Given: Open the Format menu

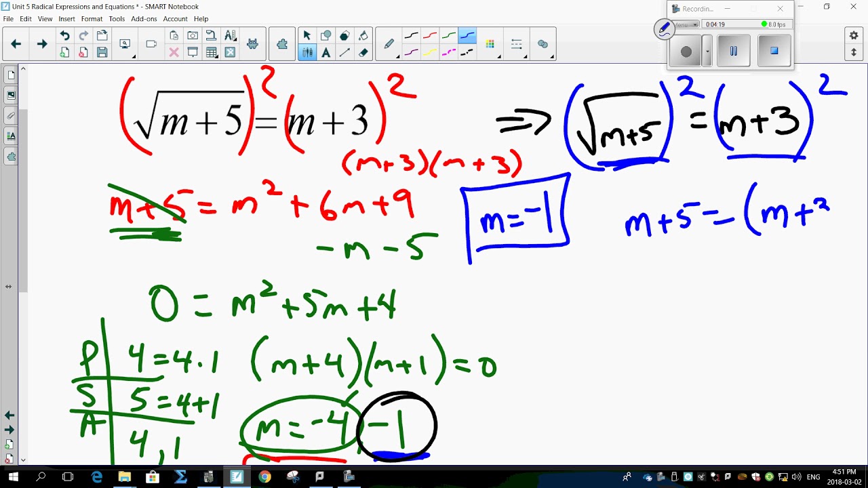Looking at the screenshot, I should (x=92, y=19).
